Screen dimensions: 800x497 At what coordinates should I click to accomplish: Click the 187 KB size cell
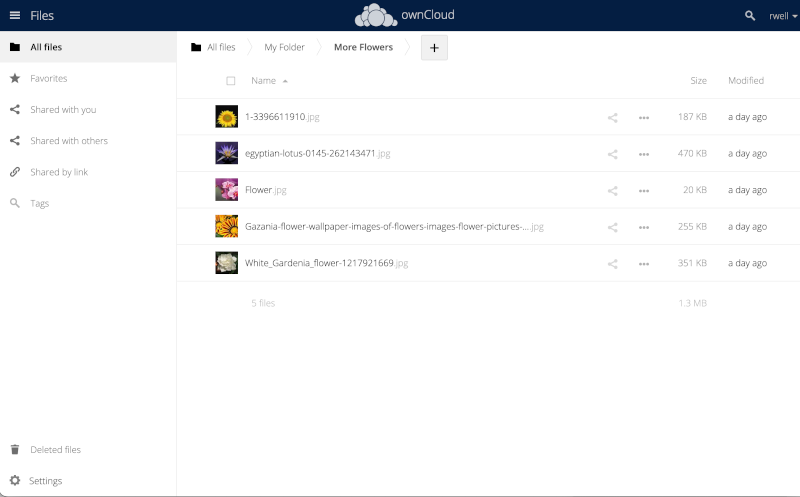point(692,117)
